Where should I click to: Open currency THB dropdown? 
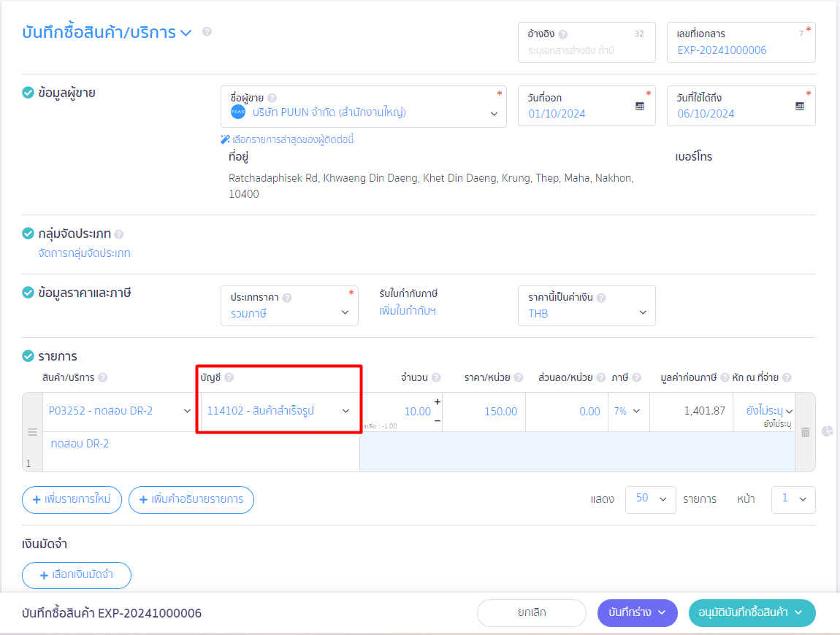(x=643, y=312)
